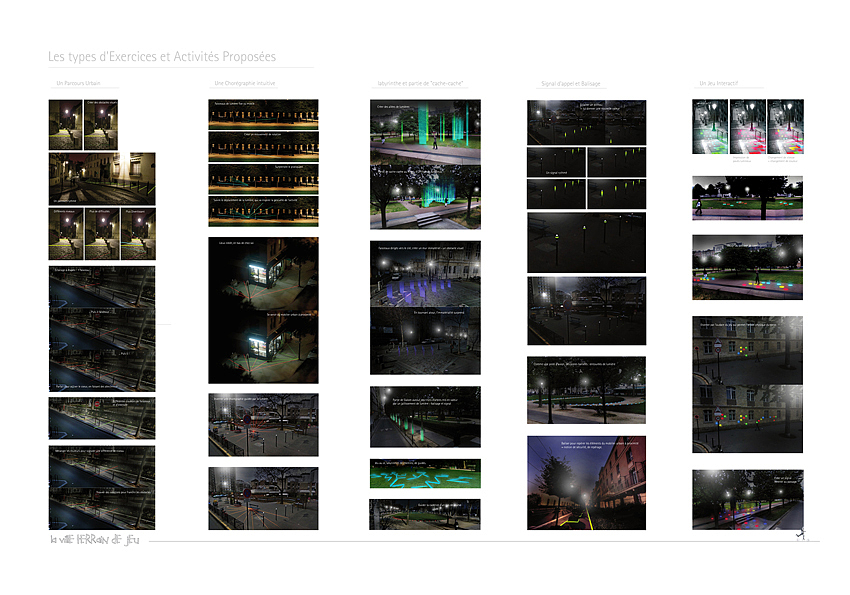Open the 'Différents niveaux' small street thumbnail
The width and height of the screenshot is (850, 595).
(66, 234)
